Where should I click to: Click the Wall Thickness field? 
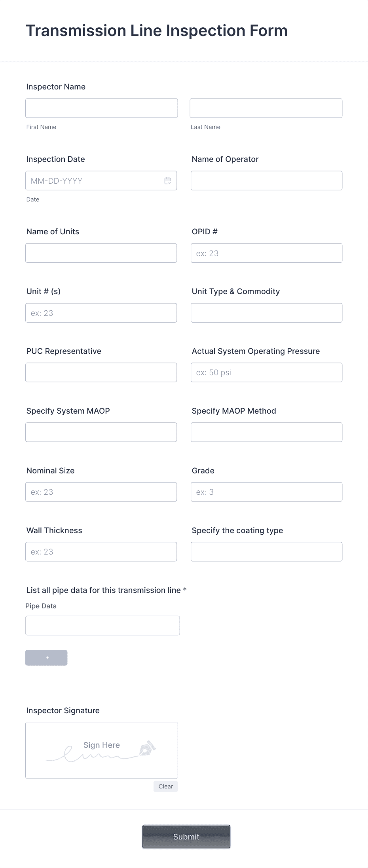101,551
